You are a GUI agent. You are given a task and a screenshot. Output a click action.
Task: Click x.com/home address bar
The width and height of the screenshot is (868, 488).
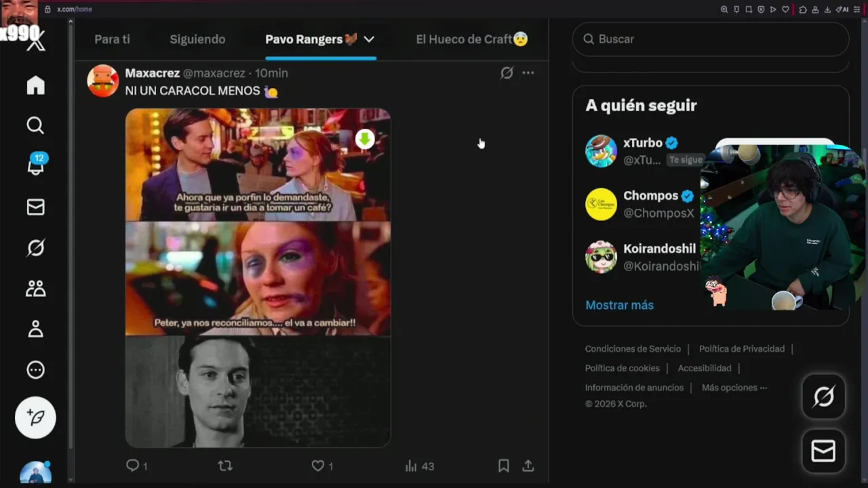75,9
